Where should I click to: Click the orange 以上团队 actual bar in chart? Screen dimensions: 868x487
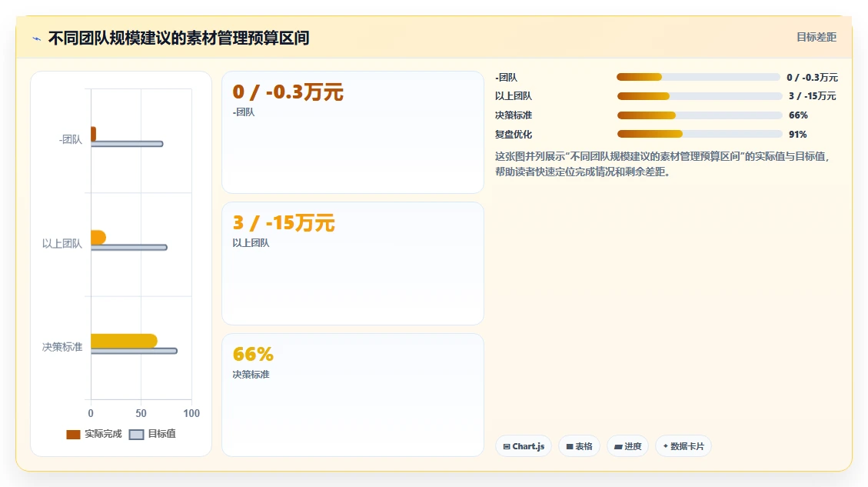(98, 237)
